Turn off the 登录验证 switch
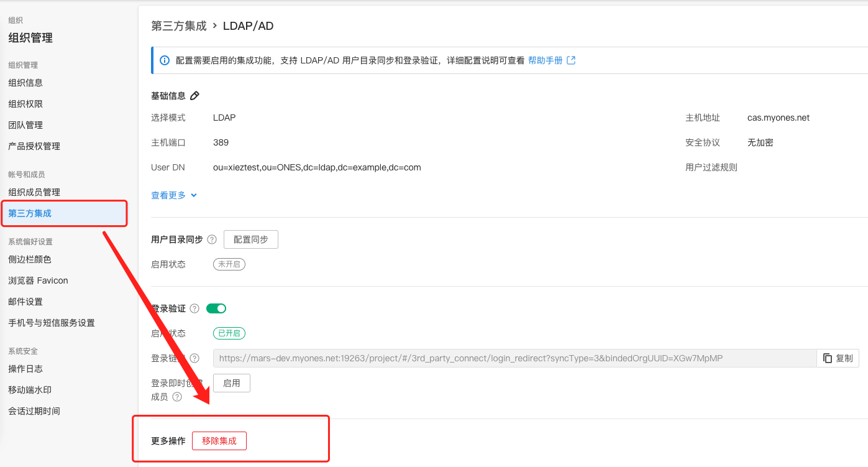The height and width of the screenshot is (467, 868). [x=216, y=308]
